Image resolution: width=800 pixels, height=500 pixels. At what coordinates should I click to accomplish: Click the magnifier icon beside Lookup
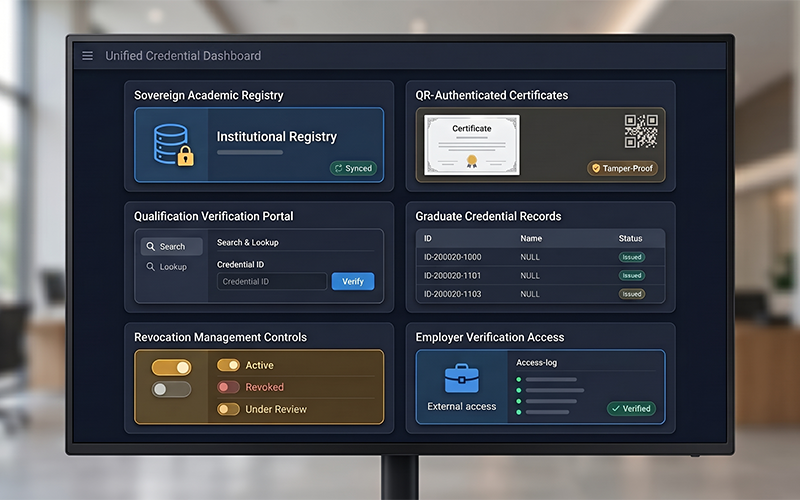(x=151, y=267)
